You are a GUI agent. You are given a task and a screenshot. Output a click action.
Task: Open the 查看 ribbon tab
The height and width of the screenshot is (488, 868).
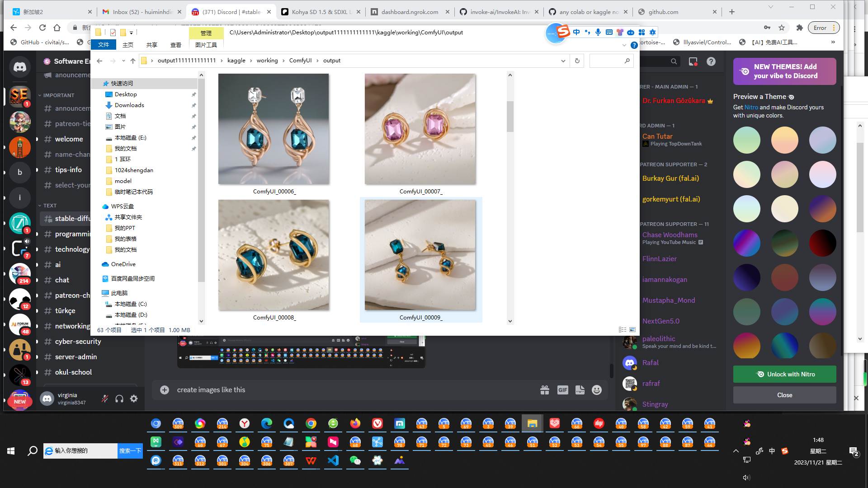click(175, 45)
